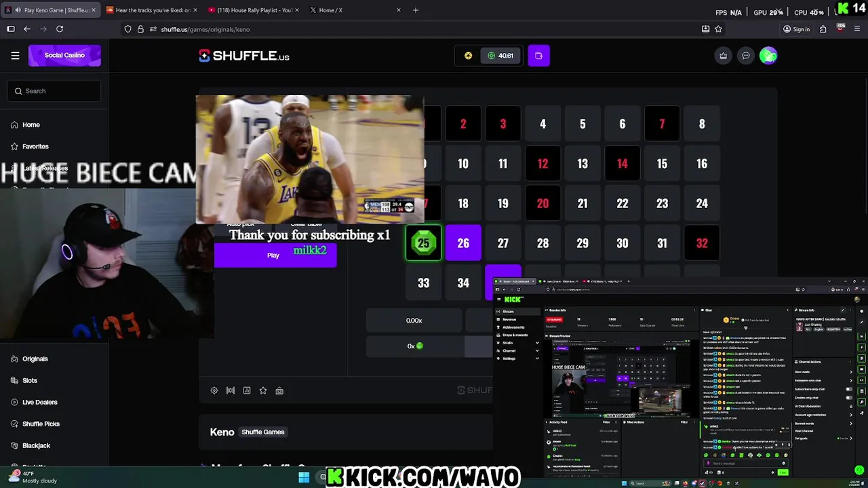Viewport: 868px width, 488px height.
Task: Open the crown VIP icon
Action: 724,56
